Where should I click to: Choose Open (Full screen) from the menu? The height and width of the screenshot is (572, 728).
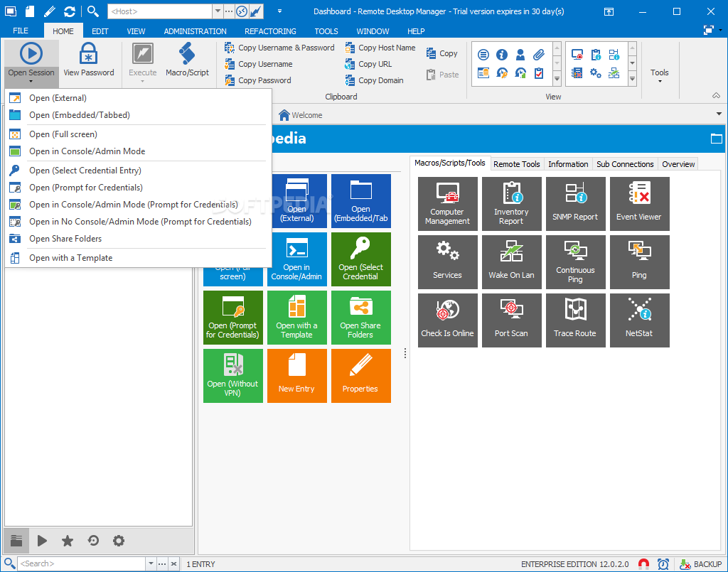64,134
